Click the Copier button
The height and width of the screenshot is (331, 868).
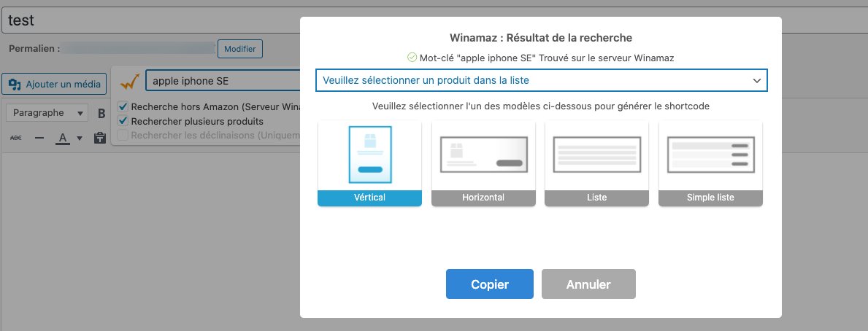[490, 284]
